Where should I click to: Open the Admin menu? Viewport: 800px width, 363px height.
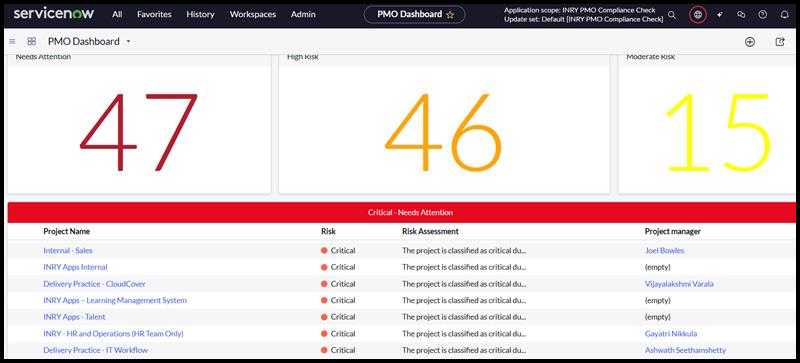(303, 14)
